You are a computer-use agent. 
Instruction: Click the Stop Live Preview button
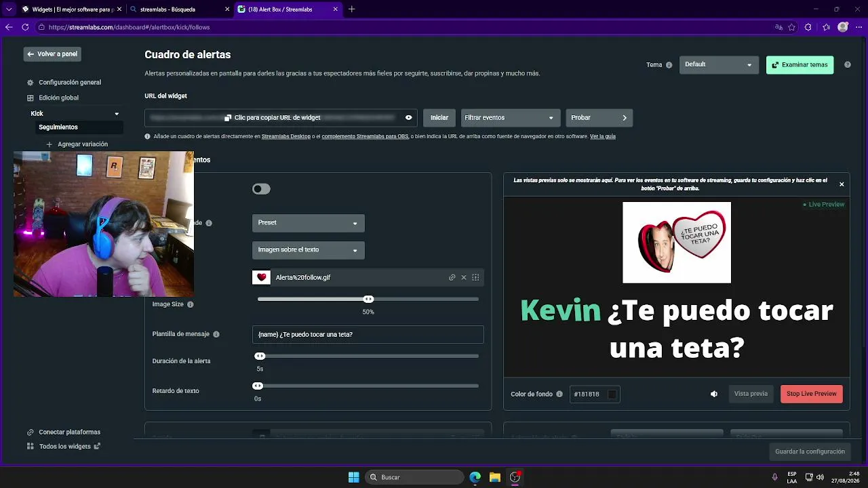[x=812, y=394]
